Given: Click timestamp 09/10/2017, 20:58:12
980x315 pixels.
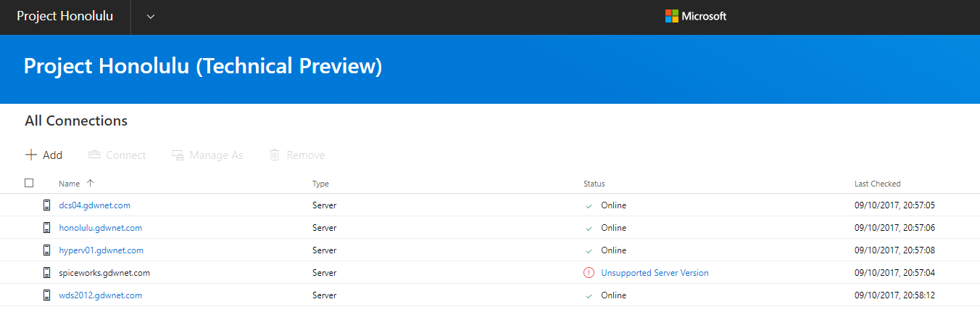Looking at the screenshot, I should (894, 295).
